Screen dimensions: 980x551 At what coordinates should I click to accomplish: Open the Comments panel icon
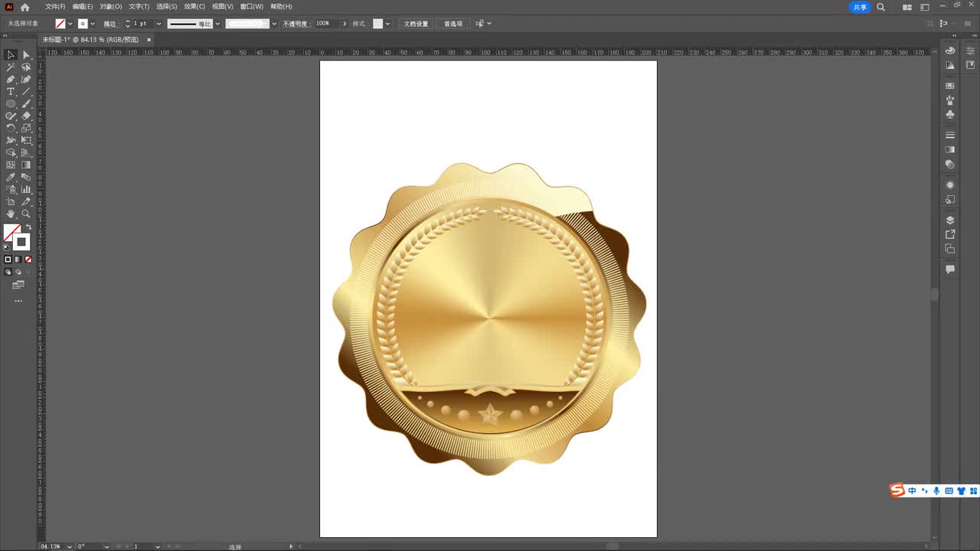coord(950,269)
